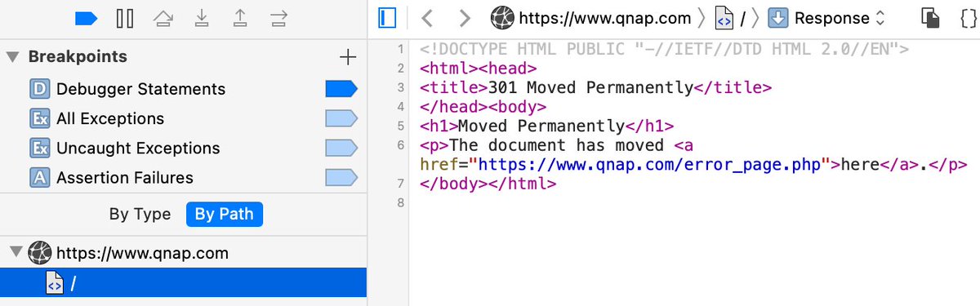Click the Debugger Statements D icon
This screenshot has height=306, width=980.
click(x=40, y=89)
